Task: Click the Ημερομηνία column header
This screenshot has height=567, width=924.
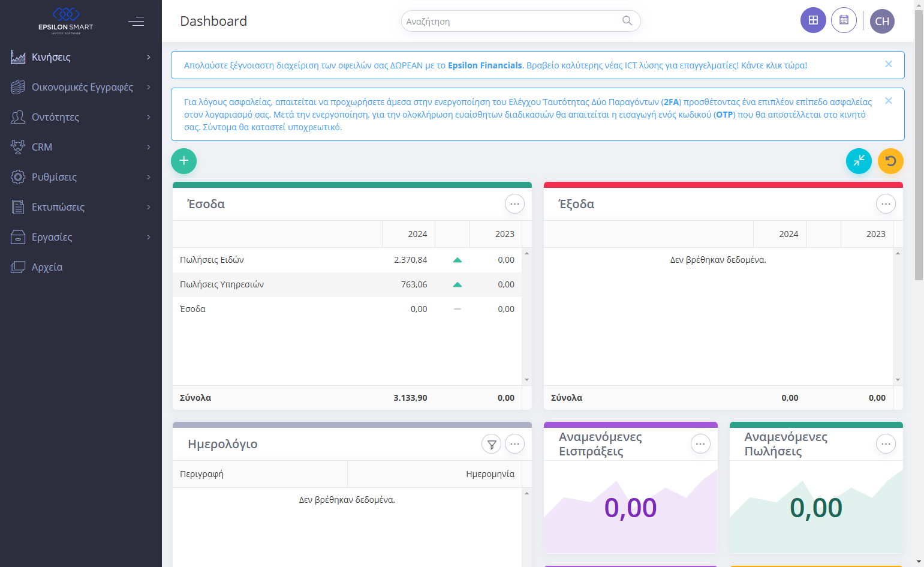Action: tap(435, 474)
